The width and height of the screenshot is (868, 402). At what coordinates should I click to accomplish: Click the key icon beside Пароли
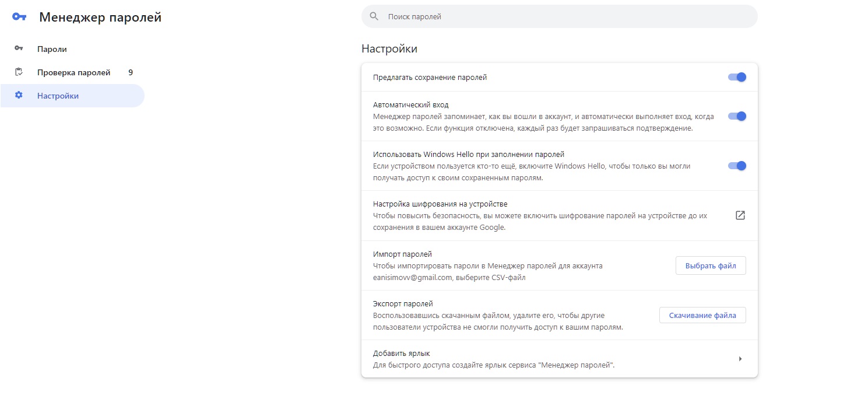point(19,49)
